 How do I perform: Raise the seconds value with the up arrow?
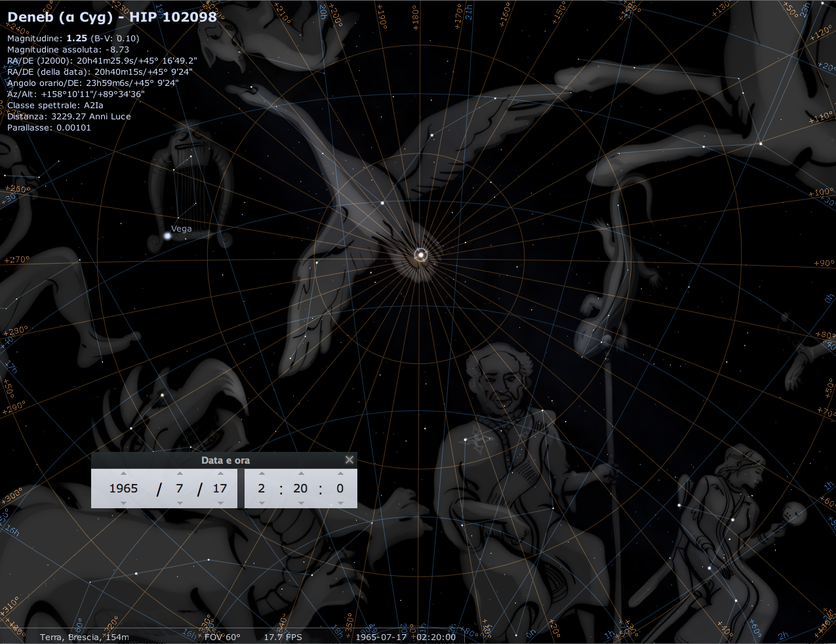(x=340, y=473)
